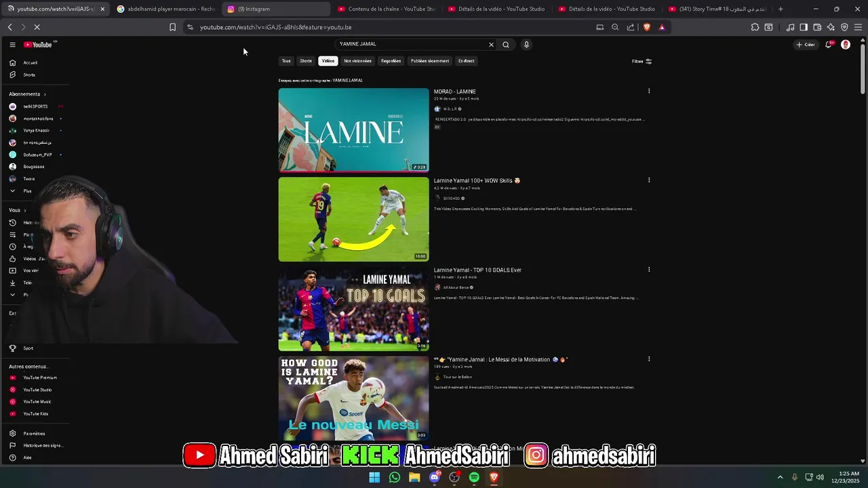
Task: Open Paramètres in the sidebar
Action: pyautogui.click(x=34, y=434)
